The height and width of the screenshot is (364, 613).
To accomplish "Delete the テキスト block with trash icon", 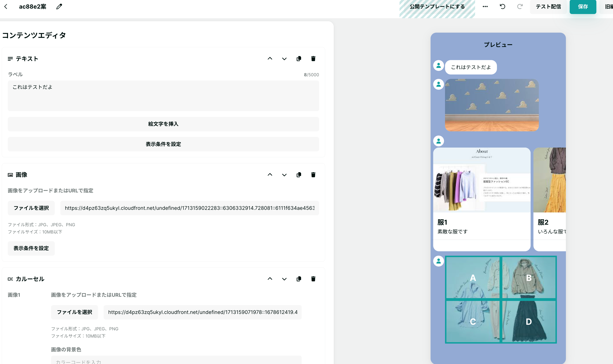I will tap(313, 59).
